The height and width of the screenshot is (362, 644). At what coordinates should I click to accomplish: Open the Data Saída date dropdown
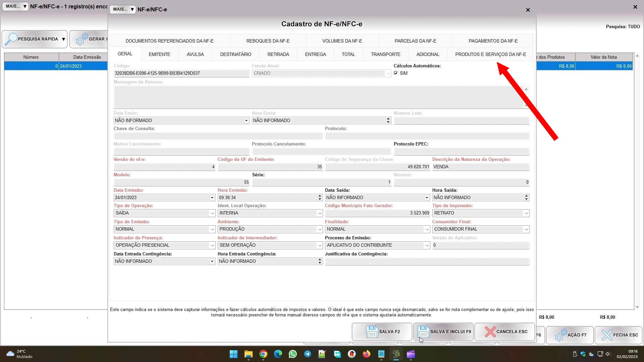click(x=427, y=198)
